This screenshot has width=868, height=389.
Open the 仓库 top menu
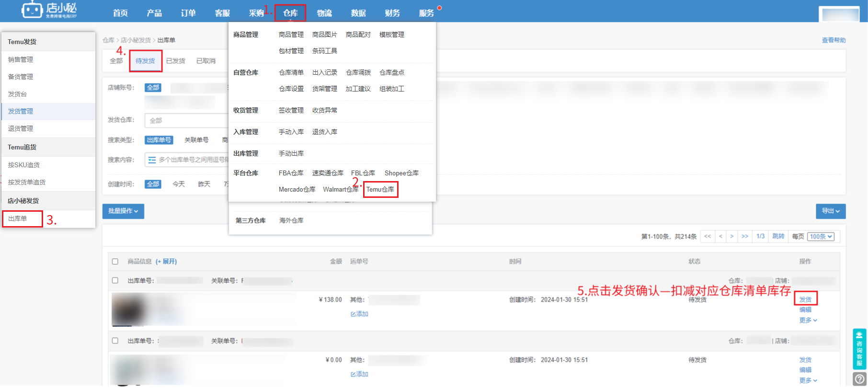click(x=290, y=13)
